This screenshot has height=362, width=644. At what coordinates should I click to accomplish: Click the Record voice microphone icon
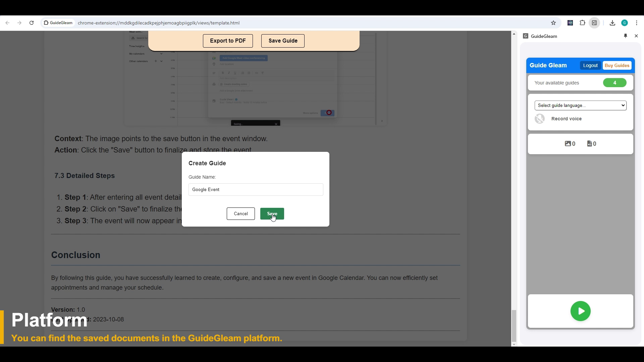(x=540, y=119)
